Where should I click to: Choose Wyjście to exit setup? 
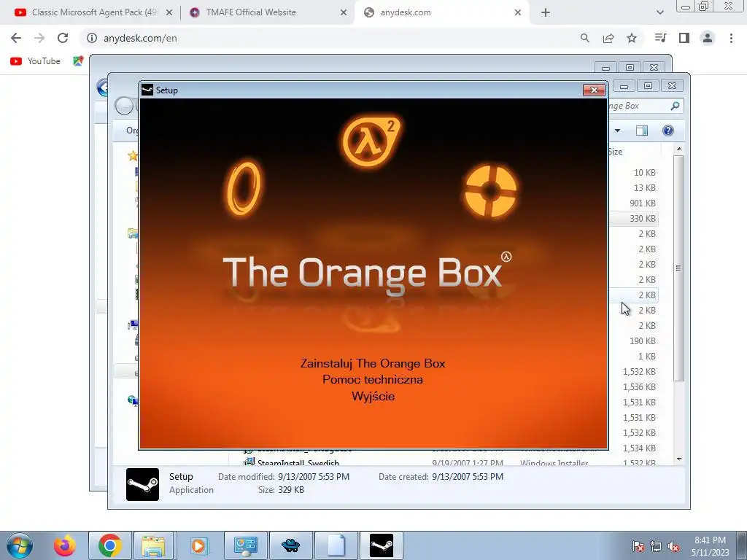[x=373, y=396]
